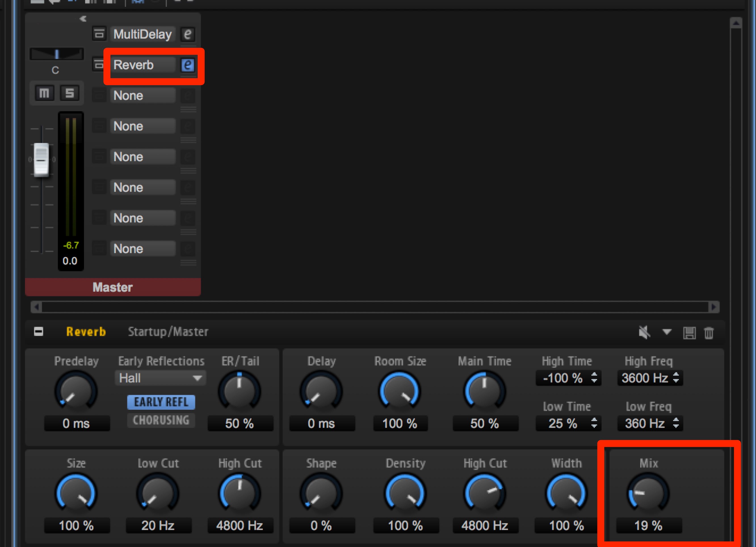
Task: Open the Reverb preset dropdown arrow
Action: [x=667, y=332]
